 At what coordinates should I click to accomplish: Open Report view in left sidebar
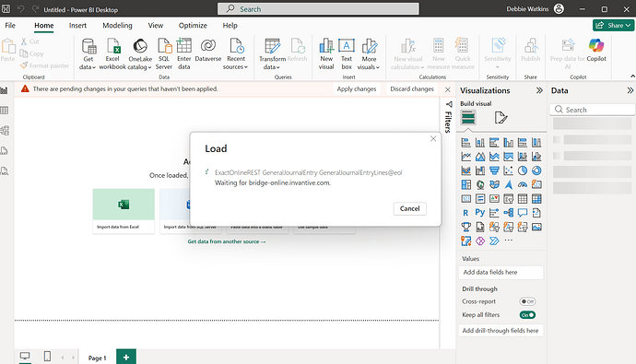(5, 91)
